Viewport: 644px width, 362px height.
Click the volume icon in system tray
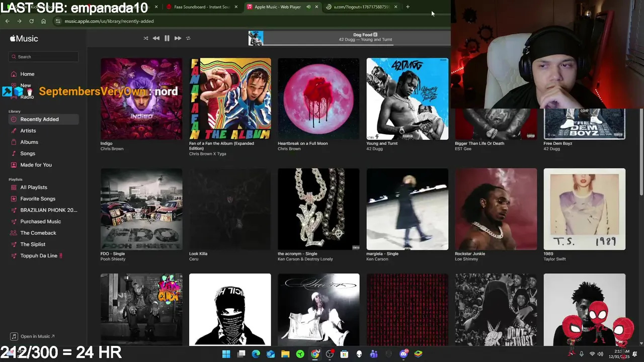click(x=600, y=354)
